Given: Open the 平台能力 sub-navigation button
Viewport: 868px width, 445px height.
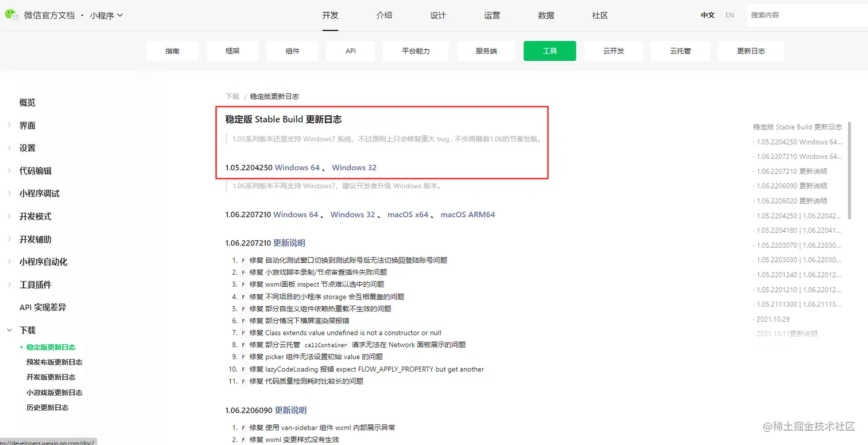Looking at the screenshot, I should pyautogui.click(x=416, y=51).
